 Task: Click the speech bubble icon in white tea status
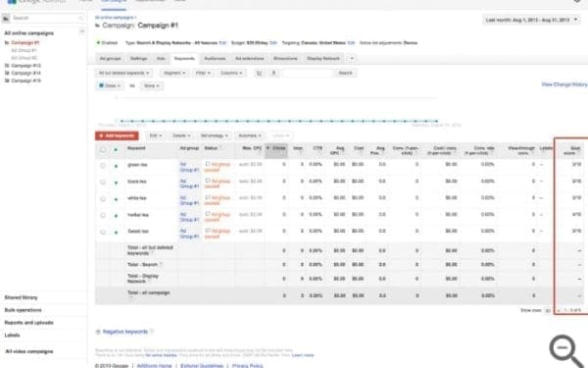pyautogui.click(x=208, y=197)
